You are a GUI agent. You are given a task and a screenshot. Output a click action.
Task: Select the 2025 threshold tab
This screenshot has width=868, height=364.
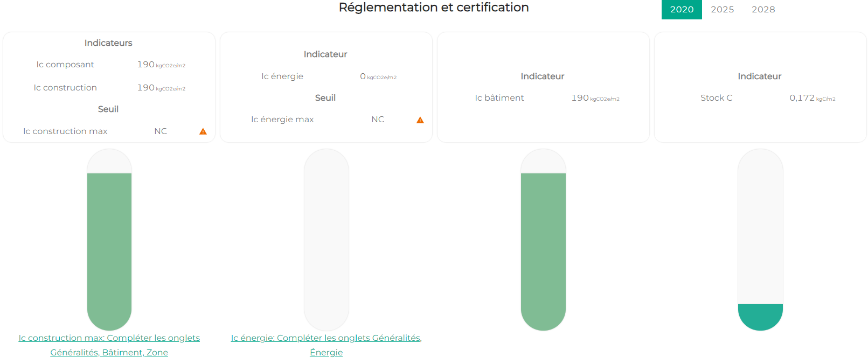click(x=722, y=10)
